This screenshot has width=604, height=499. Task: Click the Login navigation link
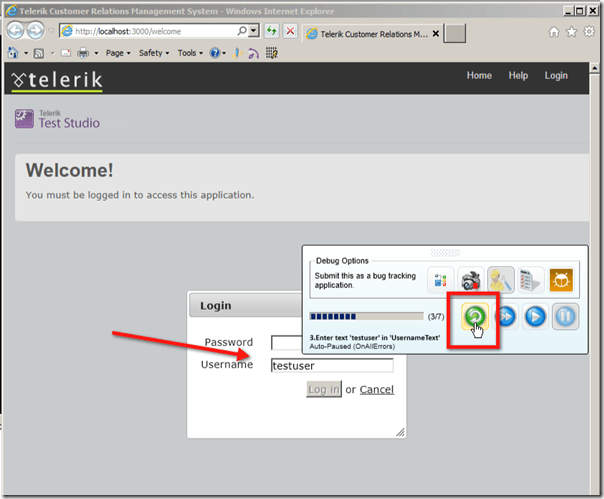[556, 76]
